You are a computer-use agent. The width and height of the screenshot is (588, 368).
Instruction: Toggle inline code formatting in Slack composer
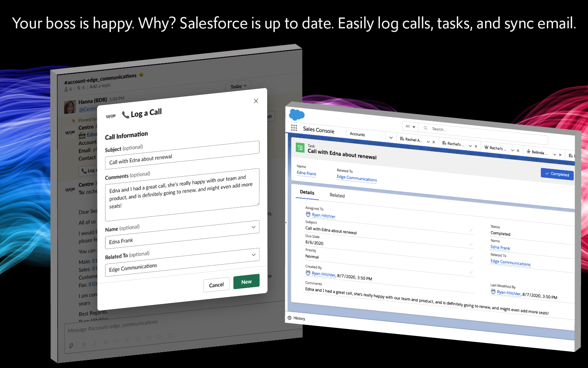(x=116, y=341)
